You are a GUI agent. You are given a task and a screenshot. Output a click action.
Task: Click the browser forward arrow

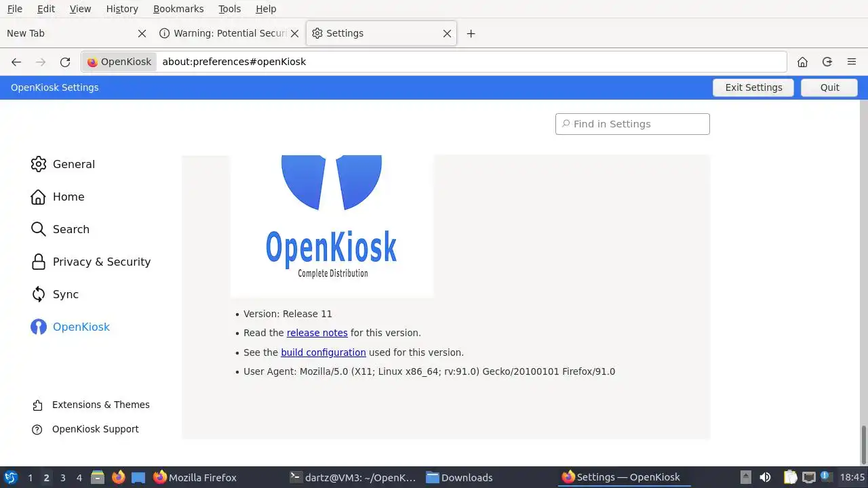pyautogui.click(x=41, y=62)
